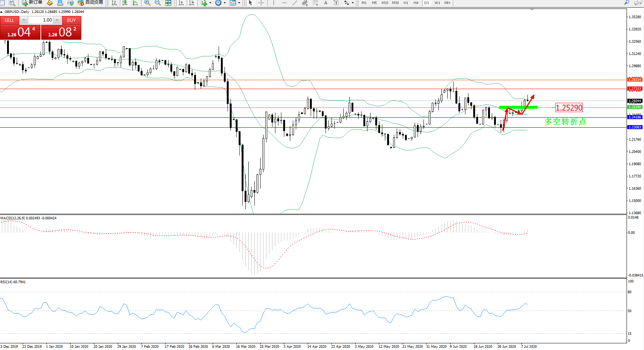Open the tile windows layout icon
Image resolution: width=644 pixels, height=350 pixels.
(168, 3)
